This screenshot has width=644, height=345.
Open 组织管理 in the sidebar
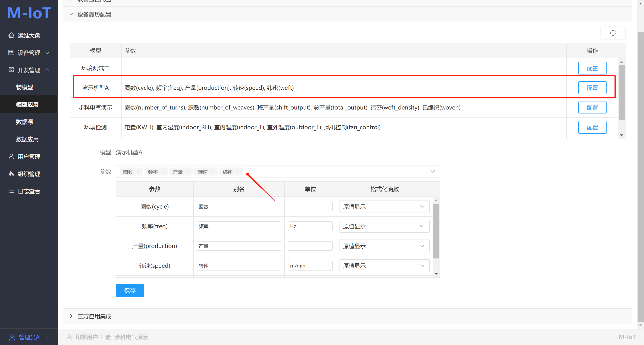tap(29, 174)
